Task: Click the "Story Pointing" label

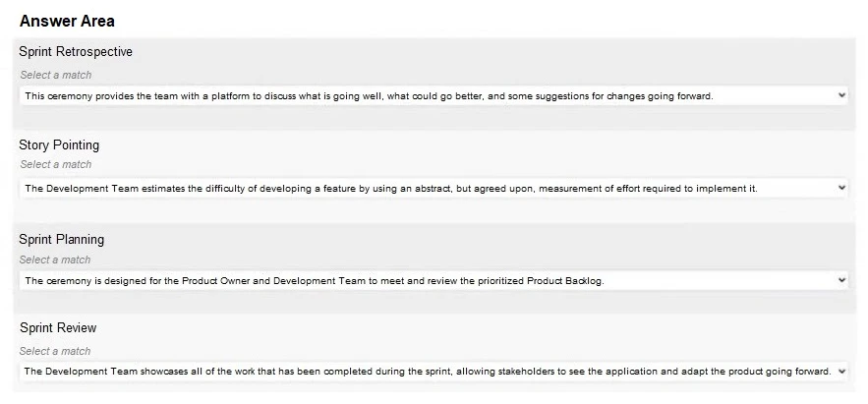Action: (x=59, y=145)
